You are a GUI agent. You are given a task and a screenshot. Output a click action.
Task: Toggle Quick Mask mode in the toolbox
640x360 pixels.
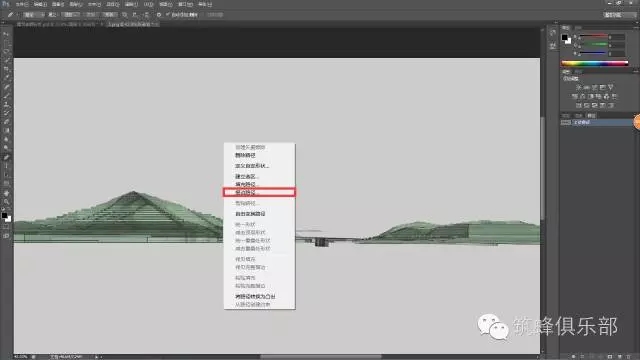click(6, 227)
